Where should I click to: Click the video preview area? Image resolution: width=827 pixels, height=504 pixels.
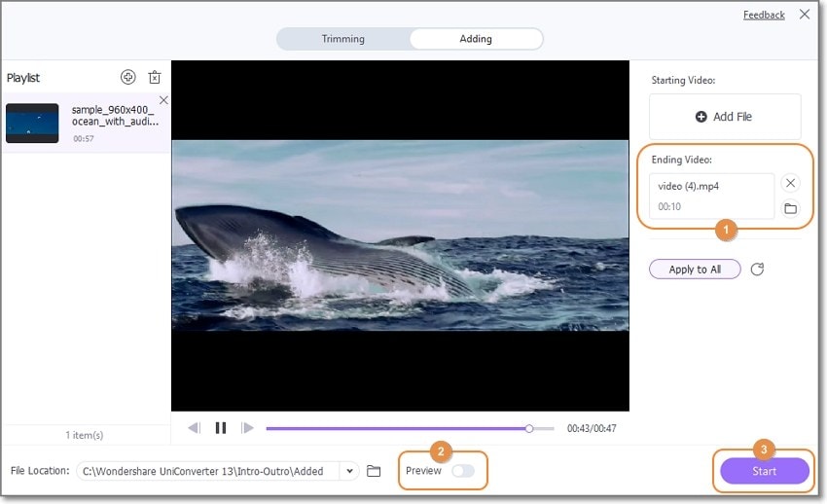(400, 235)
